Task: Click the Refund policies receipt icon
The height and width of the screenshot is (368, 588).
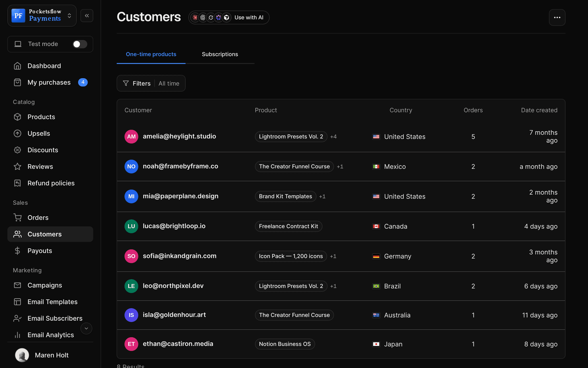Action: coord(18,183)
